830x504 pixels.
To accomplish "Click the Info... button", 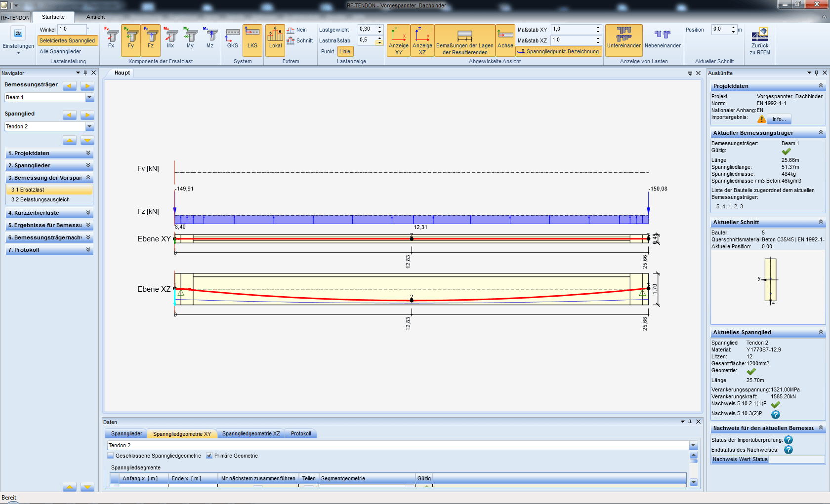I will [779, 119].
